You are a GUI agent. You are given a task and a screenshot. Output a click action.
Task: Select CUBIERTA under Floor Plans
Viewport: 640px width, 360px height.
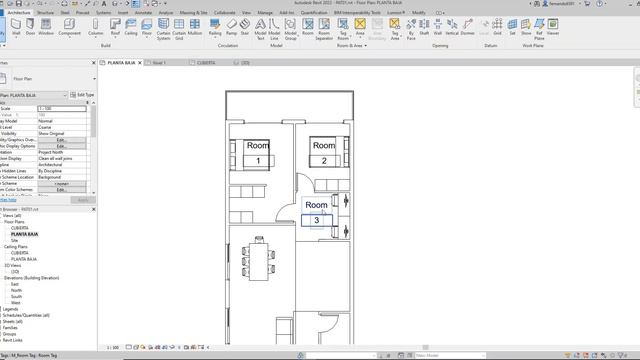(x=20, y=228)
